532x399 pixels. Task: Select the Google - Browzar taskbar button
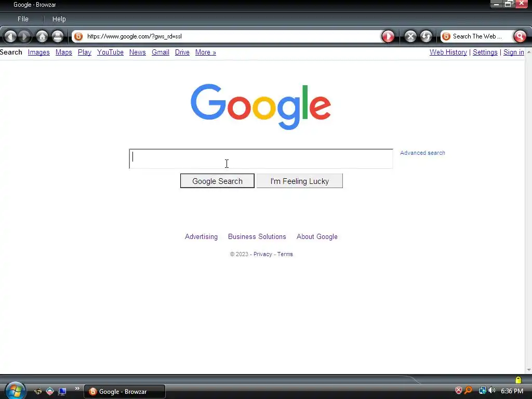coord(125,392)
